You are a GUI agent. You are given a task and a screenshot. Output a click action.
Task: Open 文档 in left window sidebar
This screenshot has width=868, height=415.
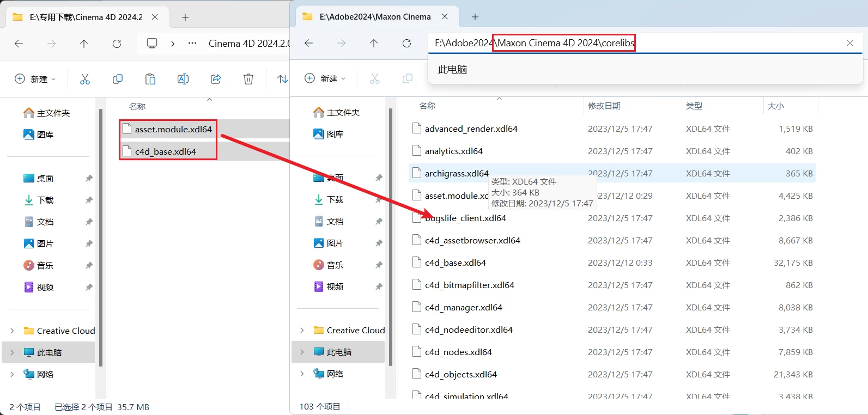pyautogui.click(x=39, y=222)
